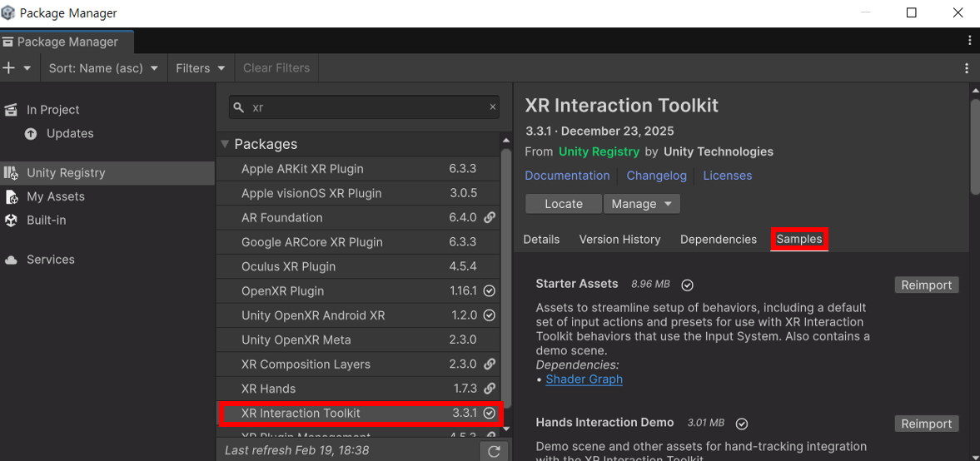Click XR Hands link icon
Image resolution: width=980 pixels, height=461 pixels.
[x=490, y=389]
